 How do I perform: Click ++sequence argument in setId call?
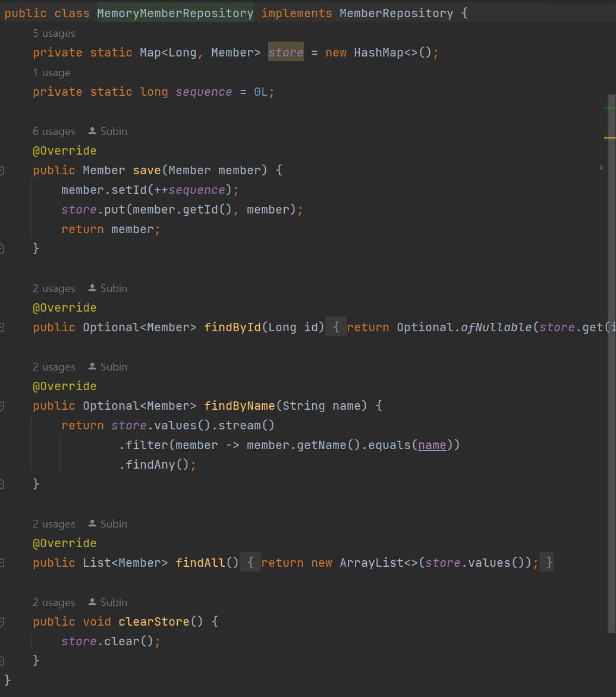(189, 190)
